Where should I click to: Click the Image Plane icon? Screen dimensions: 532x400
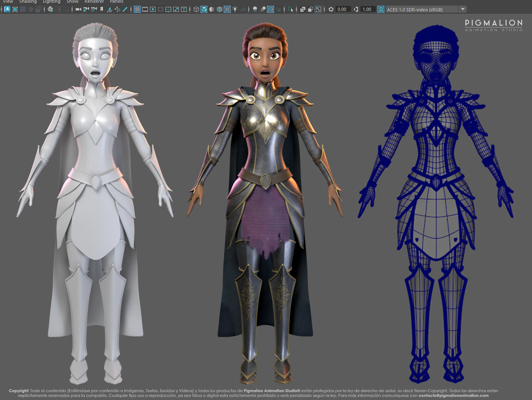point(109,9)
